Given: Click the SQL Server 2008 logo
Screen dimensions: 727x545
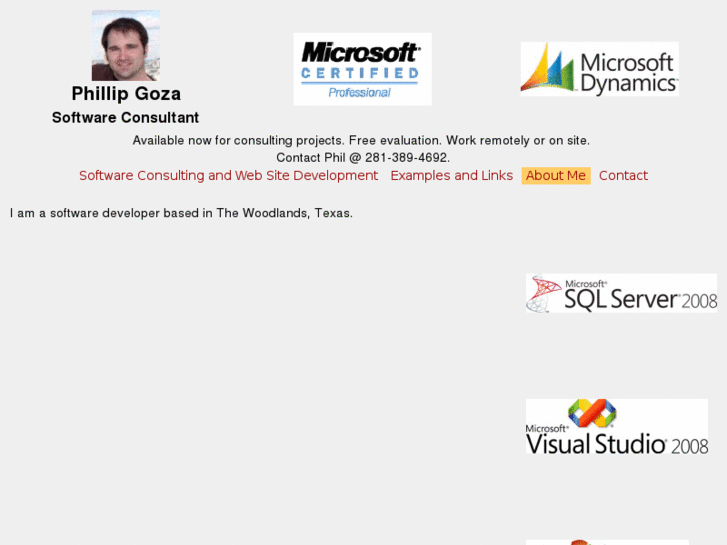Looking at the screenshot, I should 621,293.
